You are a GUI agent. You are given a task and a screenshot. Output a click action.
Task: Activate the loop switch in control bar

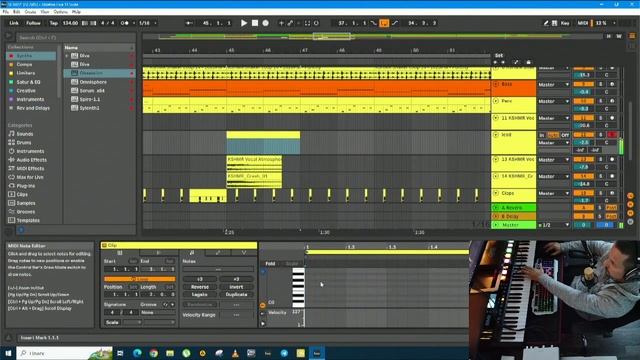pos(384,23)
